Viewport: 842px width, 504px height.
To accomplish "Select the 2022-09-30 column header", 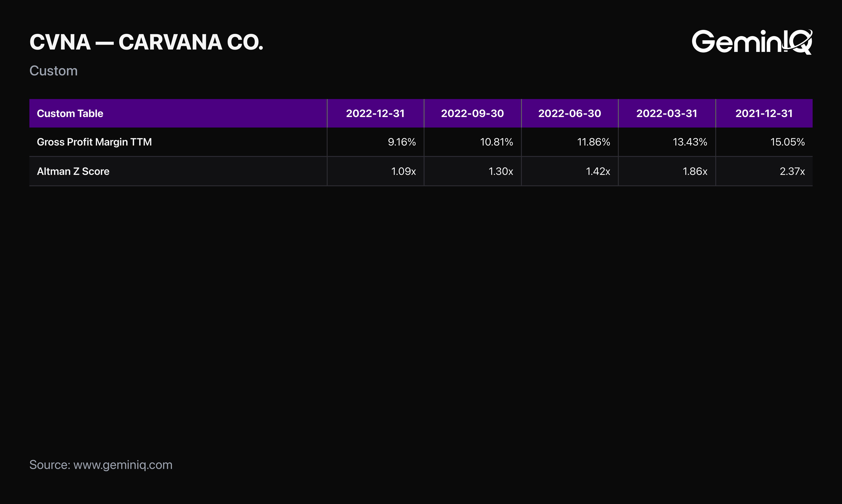I will tap(473, 113).
